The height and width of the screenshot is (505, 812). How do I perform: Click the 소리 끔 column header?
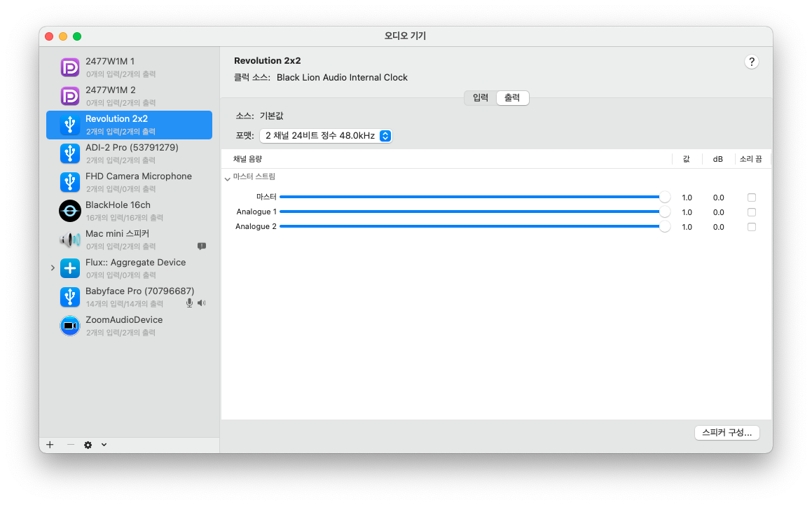click(x=750, y=159)
